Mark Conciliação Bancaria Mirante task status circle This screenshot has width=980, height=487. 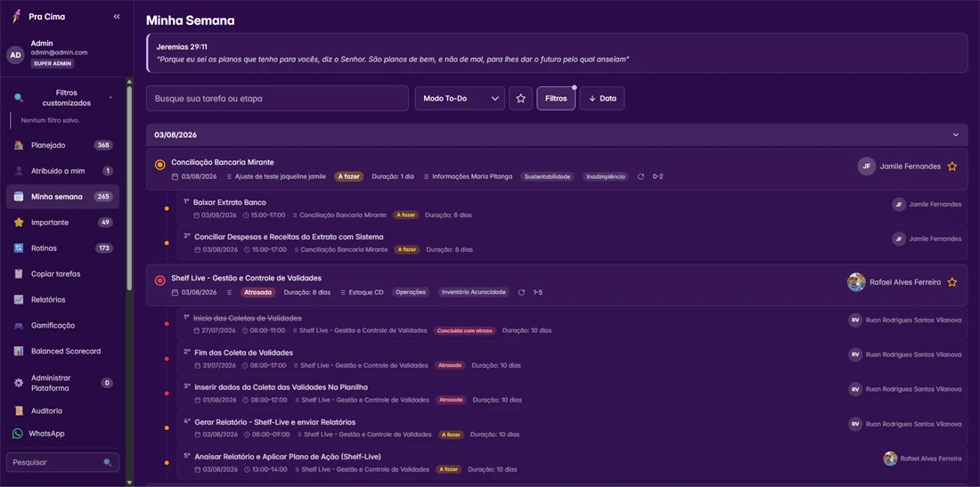click(159, 165)
